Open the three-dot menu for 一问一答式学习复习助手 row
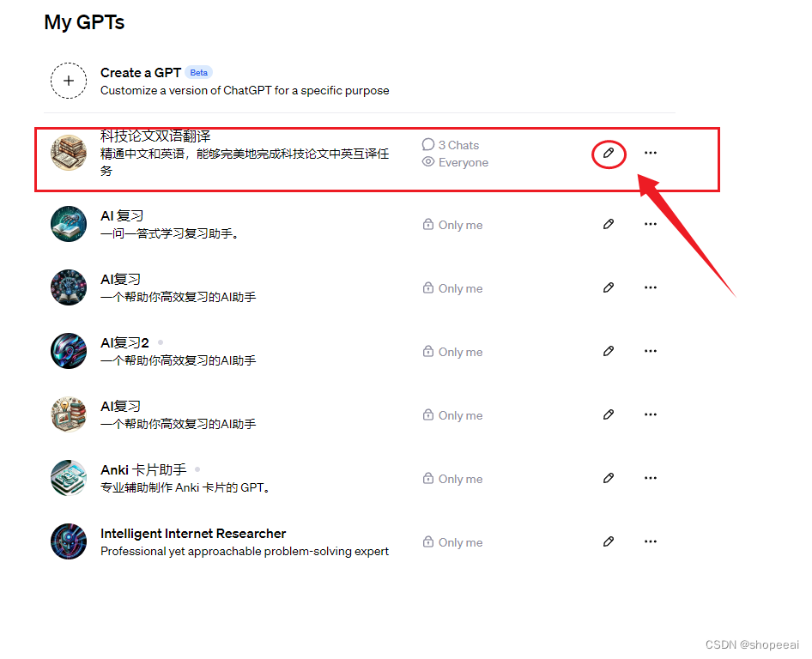The height and width of the screenshot is (659, 812). click(x=651, y=224)
